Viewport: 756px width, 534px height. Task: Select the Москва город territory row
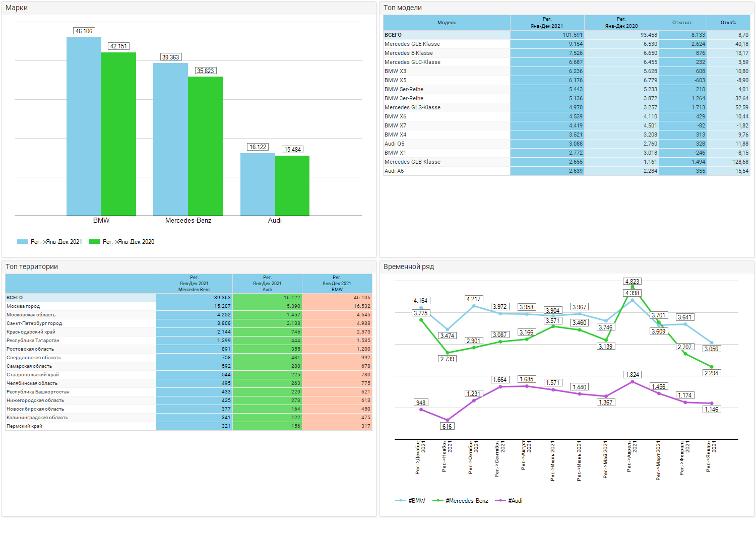point(188,306)
